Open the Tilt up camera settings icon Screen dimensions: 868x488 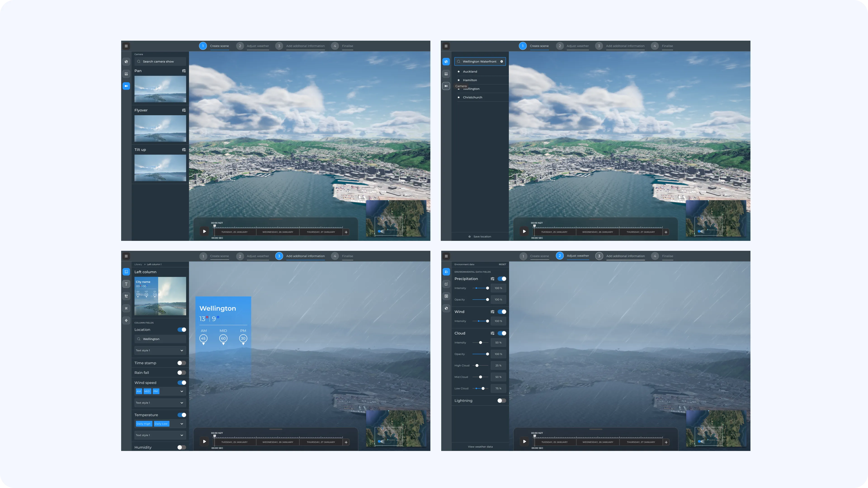click(184, 150)
